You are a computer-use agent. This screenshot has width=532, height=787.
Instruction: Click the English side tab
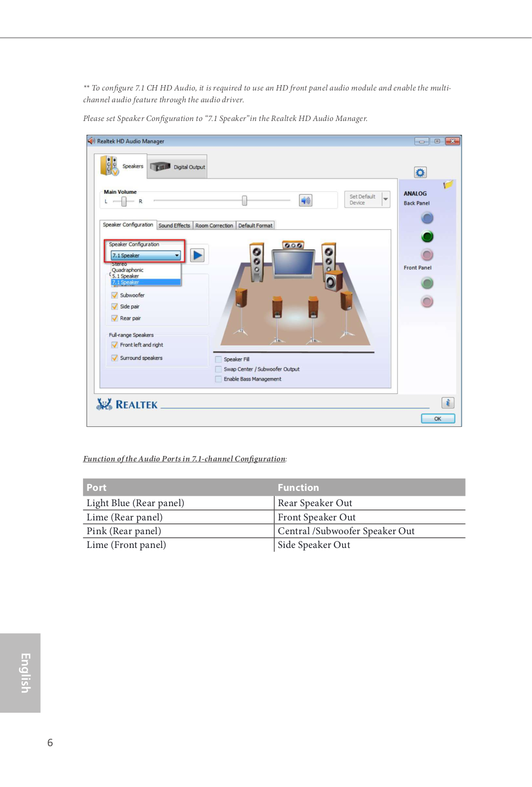pyautogui.click(x=20, y=673)
